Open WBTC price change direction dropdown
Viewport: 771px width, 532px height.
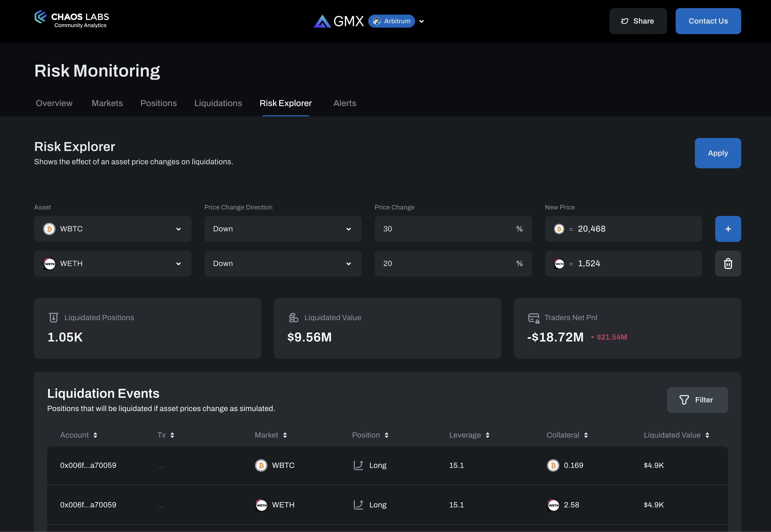283,229
